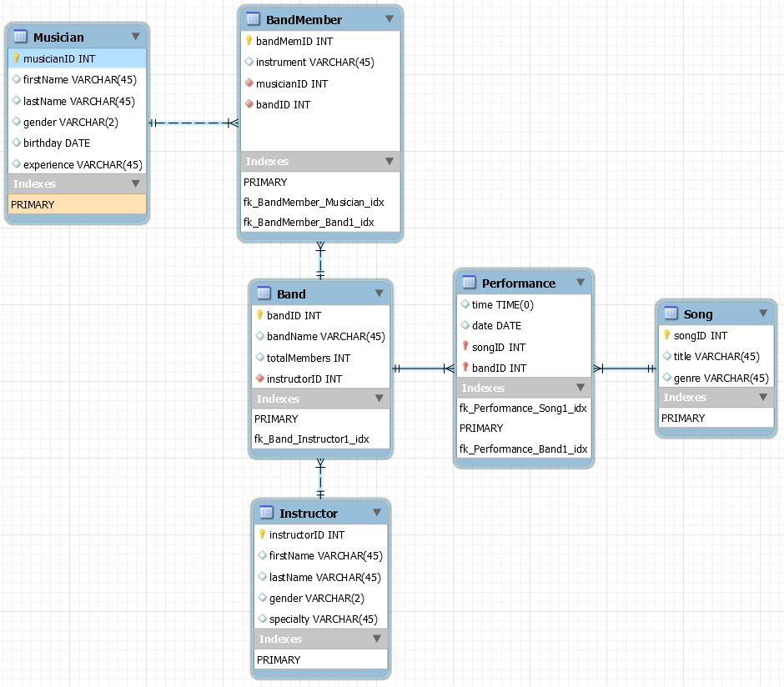Viewport: 784px width, 687px height.
Task: Click the blue diamond icon beside firstName in Musician
Action: click(16, 79)
